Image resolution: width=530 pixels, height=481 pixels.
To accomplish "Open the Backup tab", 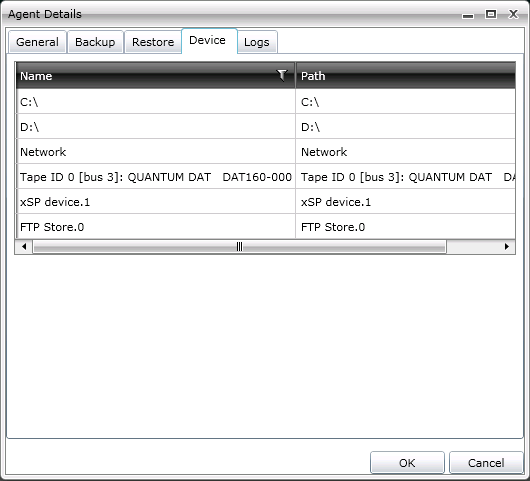I will (x=95, y=42).
